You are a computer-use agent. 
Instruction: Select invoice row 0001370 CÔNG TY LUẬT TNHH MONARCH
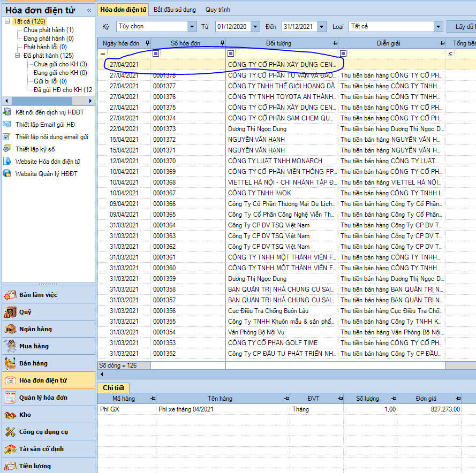click(286, 161)
